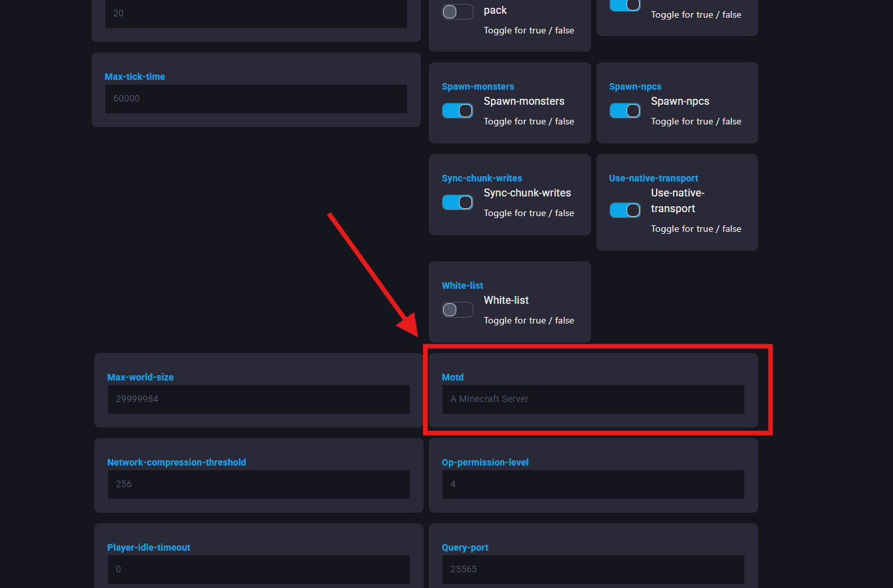Click the Max-tick-time field showing 60000
Viewport: 893px width, 588px height.
pos(256,98)
